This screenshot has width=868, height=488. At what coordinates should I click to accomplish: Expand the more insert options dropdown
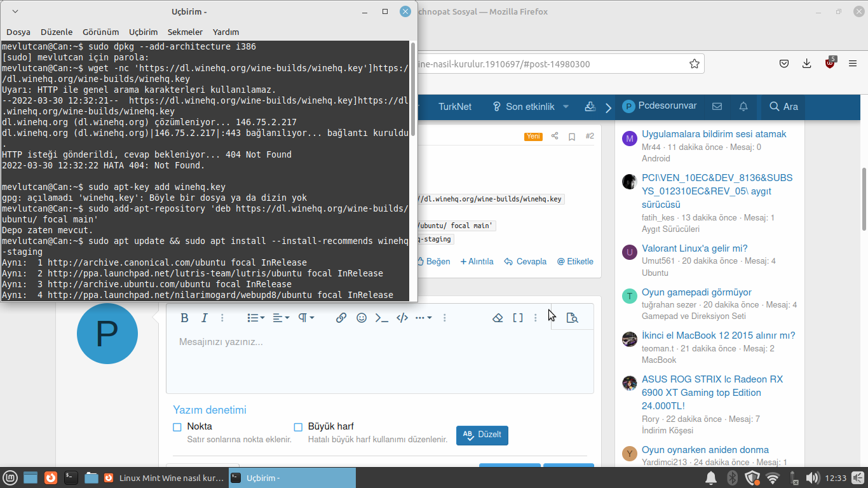[x=424, y=318]
